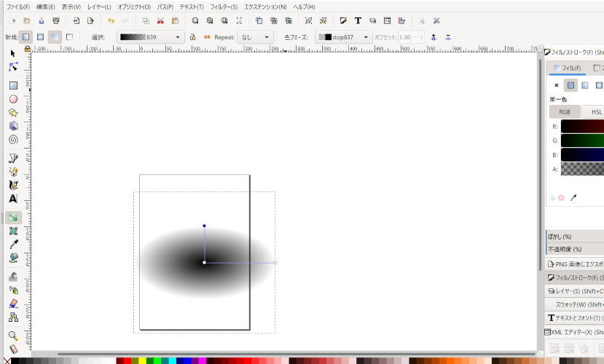Image resolution: width=604 pixels, height=364 pixels.
Task: Open the Repeat dropdown
Action: tap(255, 37)
